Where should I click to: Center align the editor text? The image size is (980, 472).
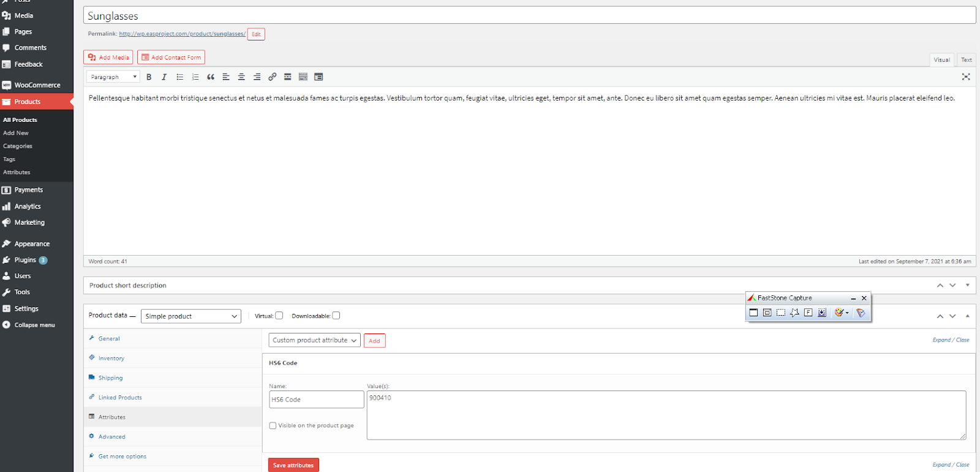241,77
